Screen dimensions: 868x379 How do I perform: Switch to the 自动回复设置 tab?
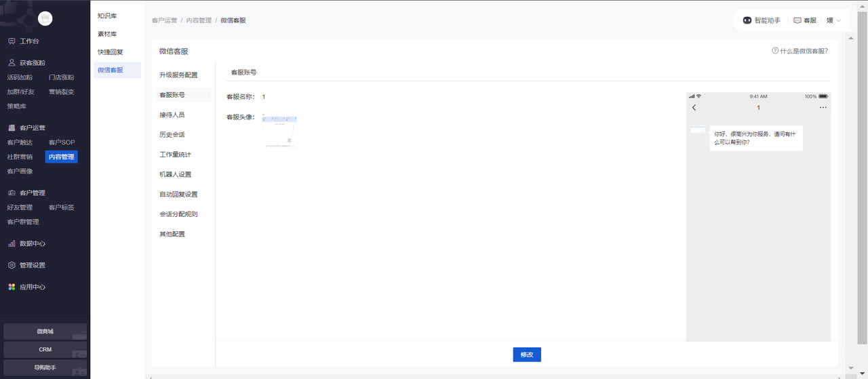178,195
